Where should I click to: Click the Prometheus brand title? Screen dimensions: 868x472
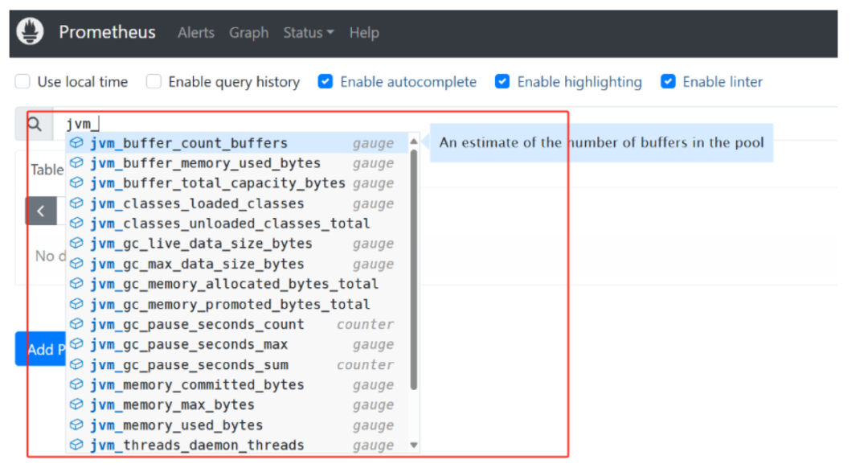(x=108, y=32)
